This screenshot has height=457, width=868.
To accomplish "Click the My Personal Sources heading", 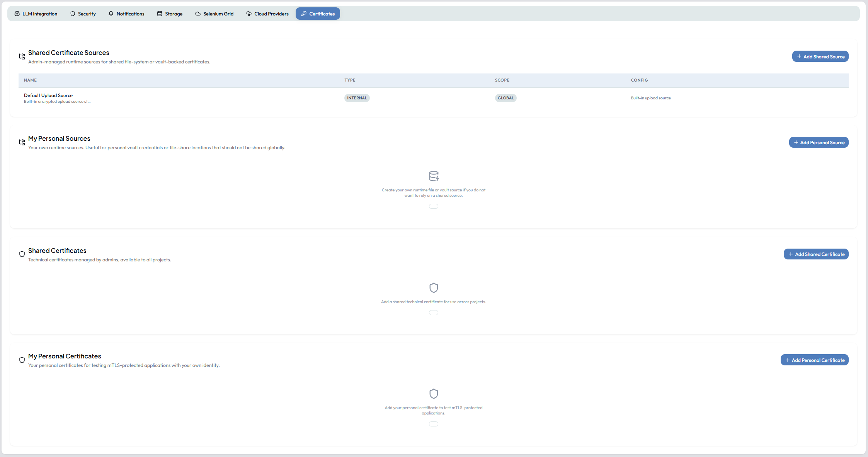I will coord(59,138).
